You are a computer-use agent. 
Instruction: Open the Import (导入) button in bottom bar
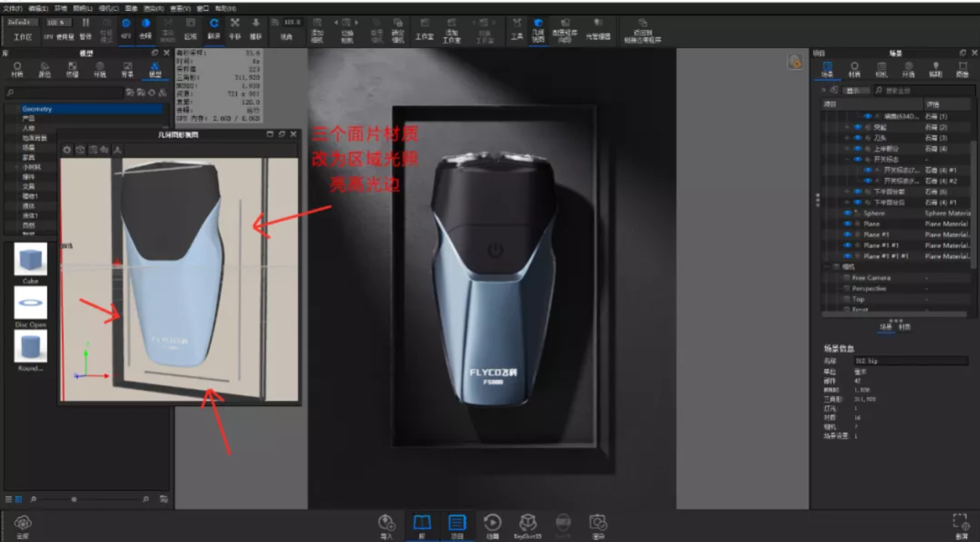(x=386, y=526)
